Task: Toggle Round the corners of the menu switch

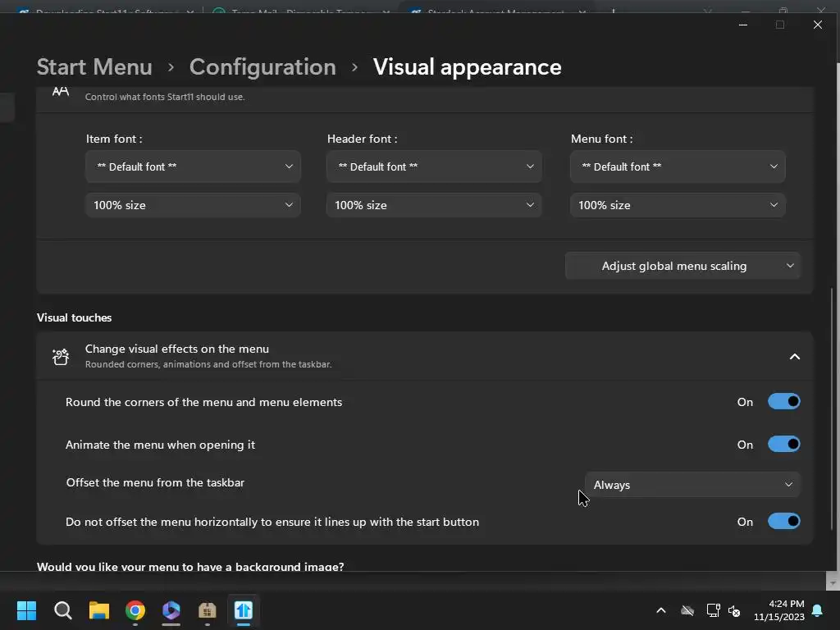Action: tap(783, 401)
